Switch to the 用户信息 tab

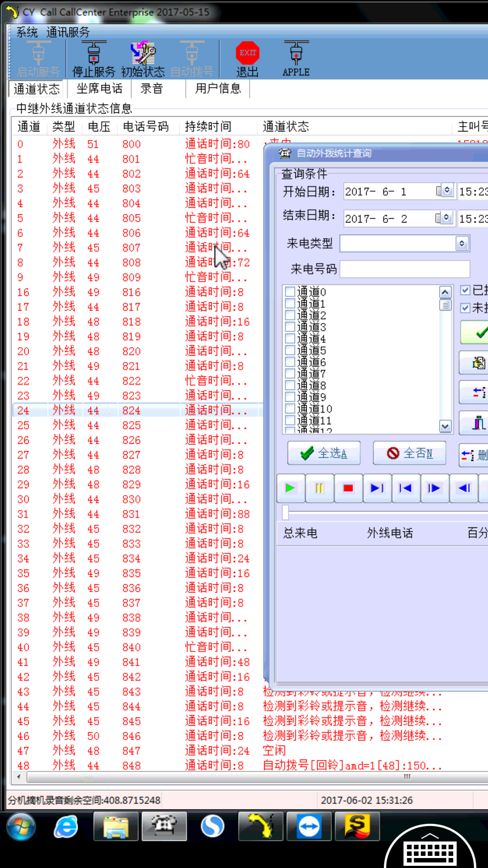click(218, 88)
